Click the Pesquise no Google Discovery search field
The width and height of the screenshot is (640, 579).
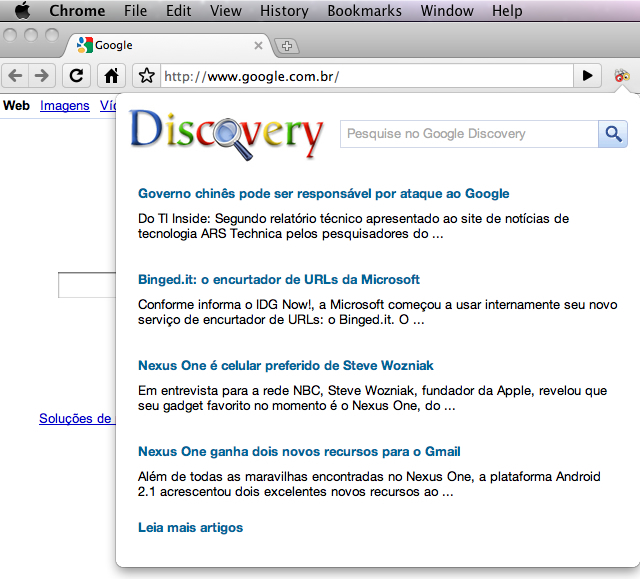coord(469,134)
